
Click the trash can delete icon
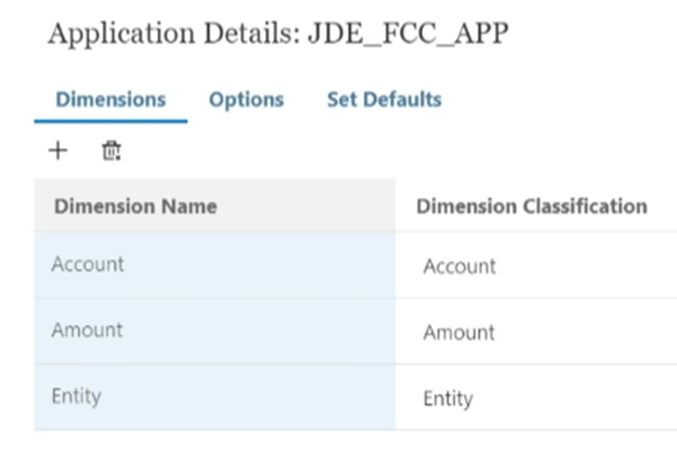click(111, 151)
